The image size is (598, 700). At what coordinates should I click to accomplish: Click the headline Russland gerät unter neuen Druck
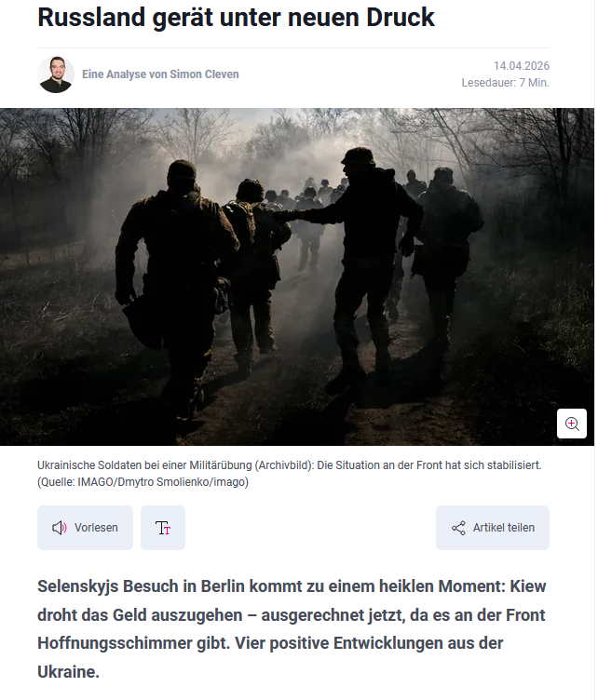236,17
